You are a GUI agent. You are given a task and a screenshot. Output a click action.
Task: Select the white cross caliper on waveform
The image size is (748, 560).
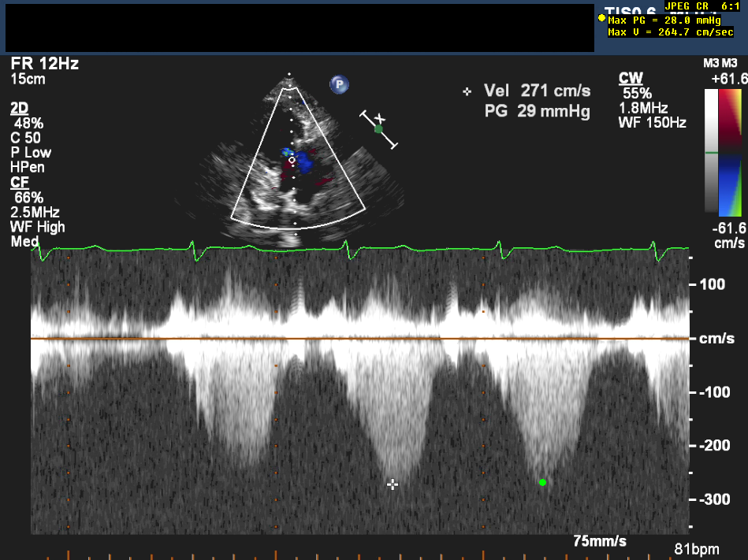(393, 484)
